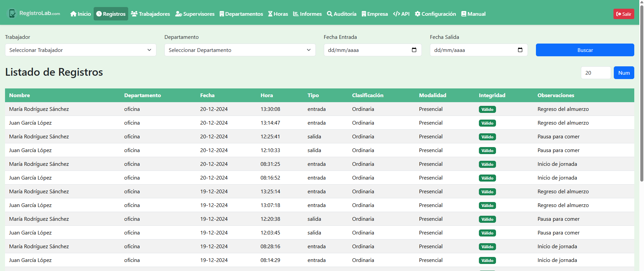
Task: Focus the Fecha Salida date field
Action: click(479, 50)
